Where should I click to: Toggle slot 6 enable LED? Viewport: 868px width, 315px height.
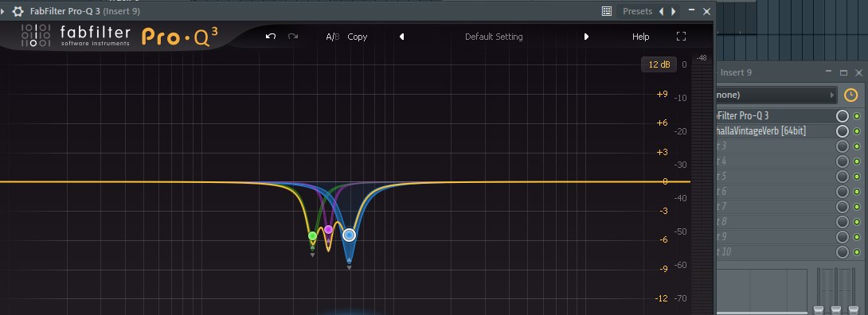pyautogui.click(x=857, y=192)
